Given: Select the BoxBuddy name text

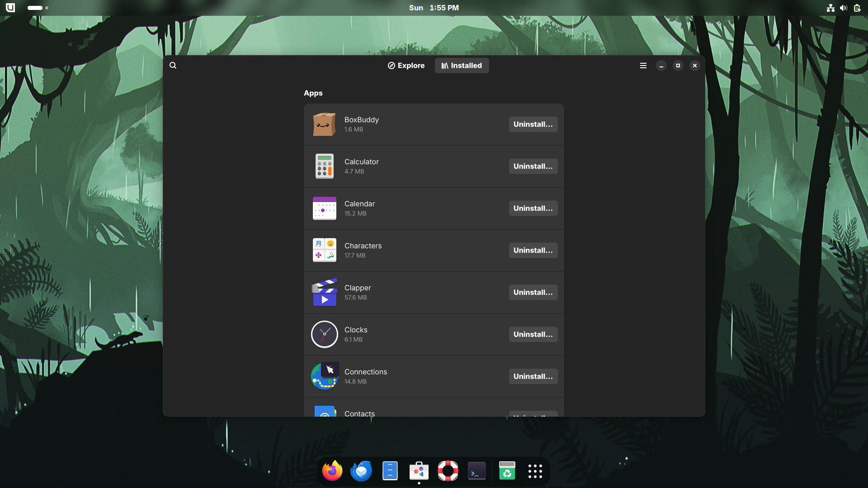Looking at the screenshot, I should pyautogui.click(x=362, y=120).
